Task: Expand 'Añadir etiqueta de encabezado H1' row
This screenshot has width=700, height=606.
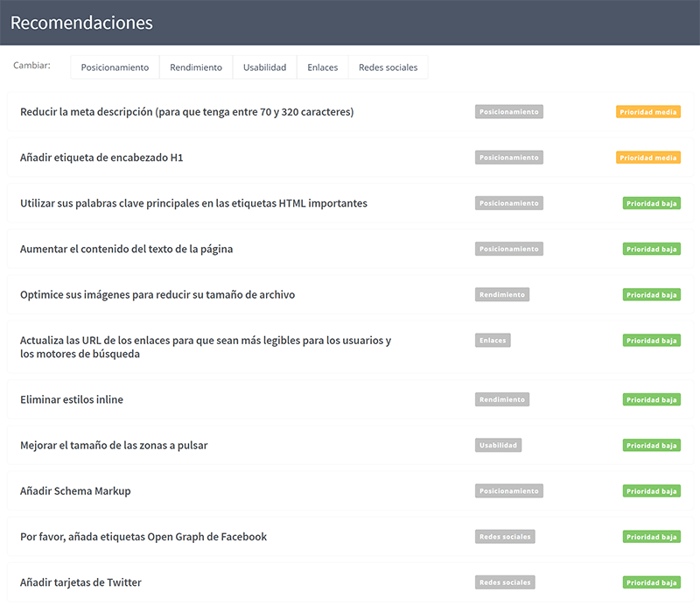Action: 101,158
